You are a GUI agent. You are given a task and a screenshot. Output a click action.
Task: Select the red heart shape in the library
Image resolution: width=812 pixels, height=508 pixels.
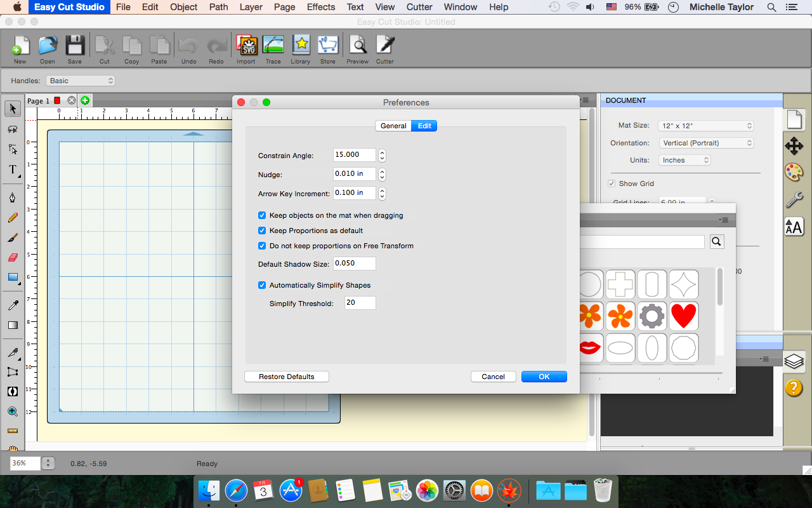click(683, 316)
